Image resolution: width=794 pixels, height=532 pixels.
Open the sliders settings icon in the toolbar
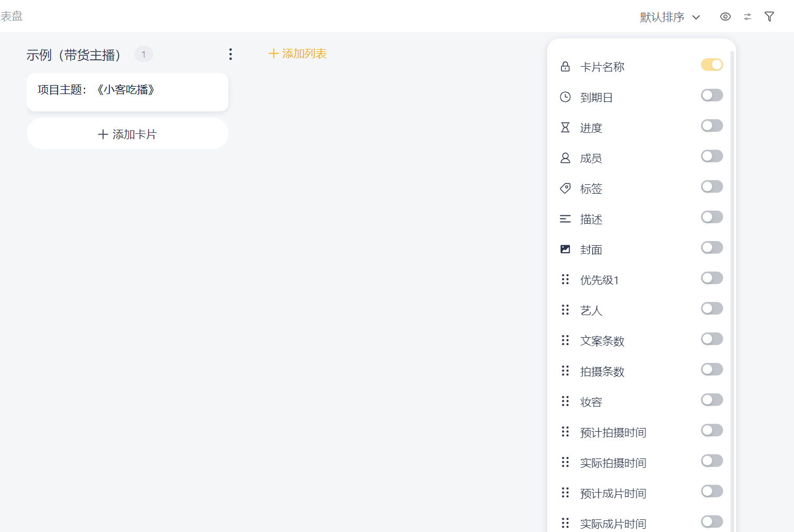coord(747,17)
